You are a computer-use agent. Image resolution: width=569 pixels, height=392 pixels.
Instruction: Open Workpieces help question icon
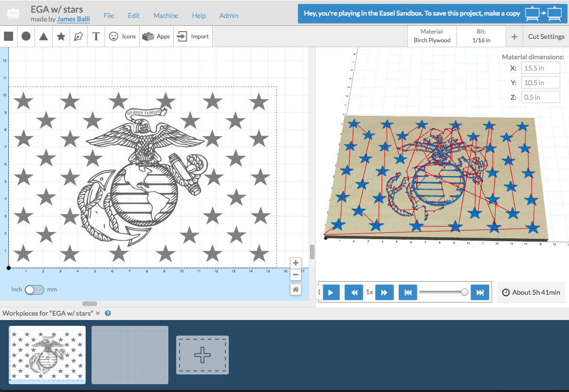[x=108, y=313]
